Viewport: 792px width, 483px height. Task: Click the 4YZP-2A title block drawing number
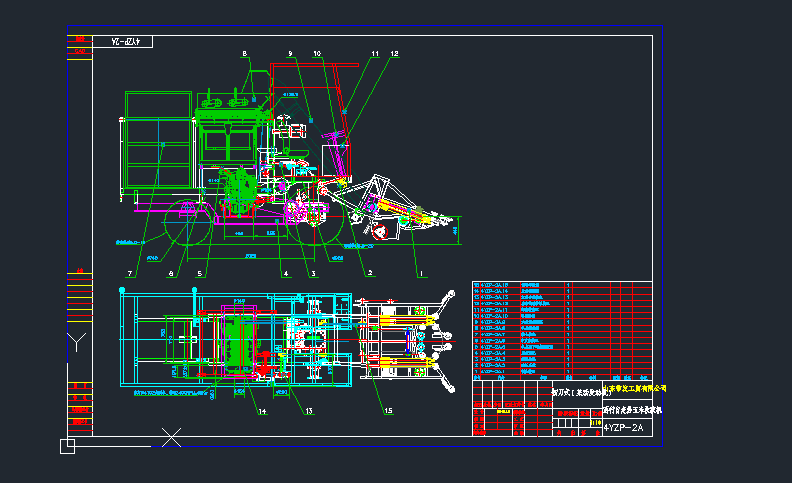click(623, 428)
